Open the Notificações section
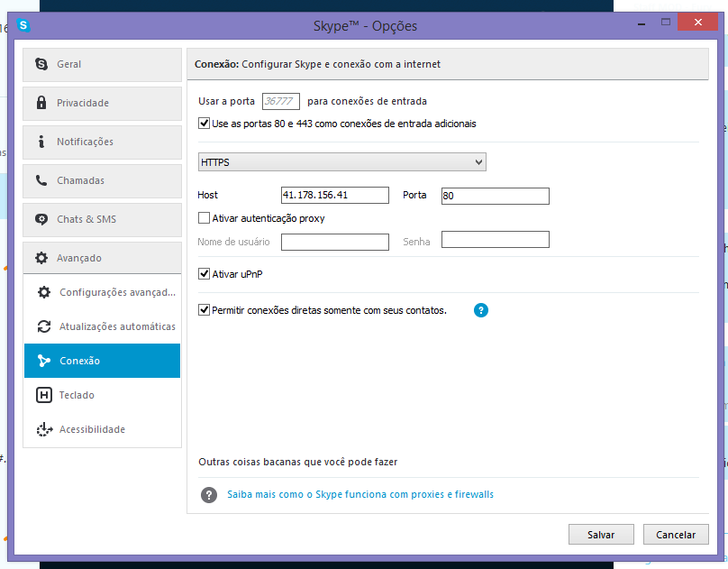 point(102,142)
